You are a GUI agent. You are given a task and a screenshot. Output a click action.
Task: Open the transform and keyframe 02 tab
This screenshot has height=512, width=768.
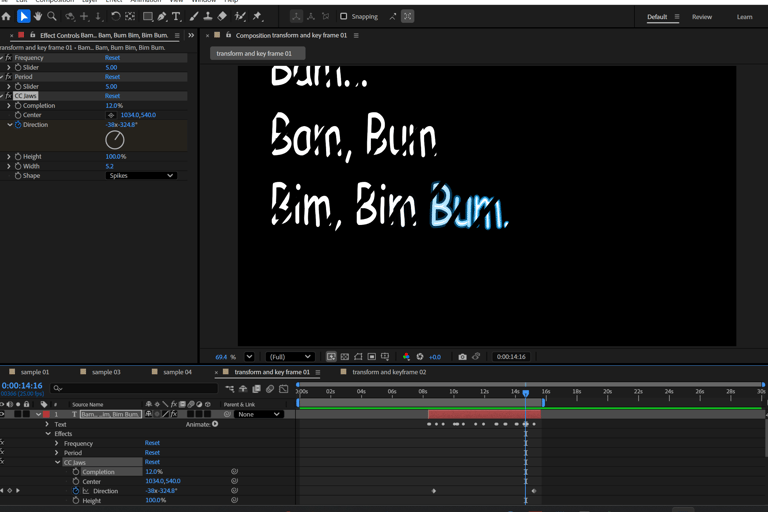point(389,372)
